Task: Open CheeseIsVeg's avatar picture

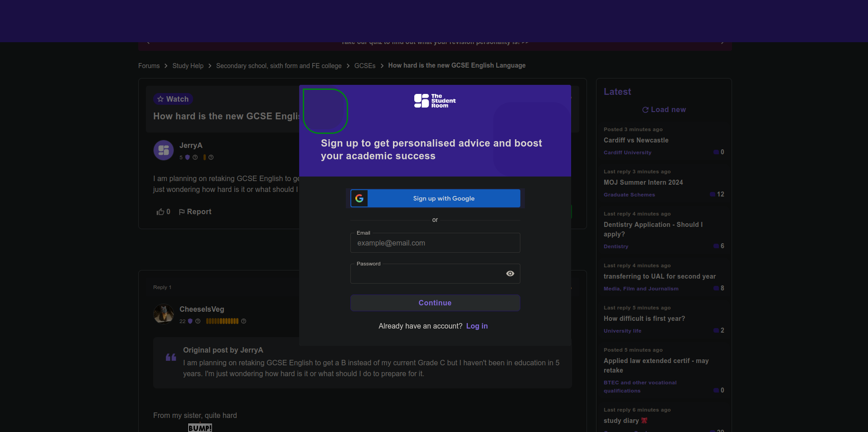Action: coord(163,314)
